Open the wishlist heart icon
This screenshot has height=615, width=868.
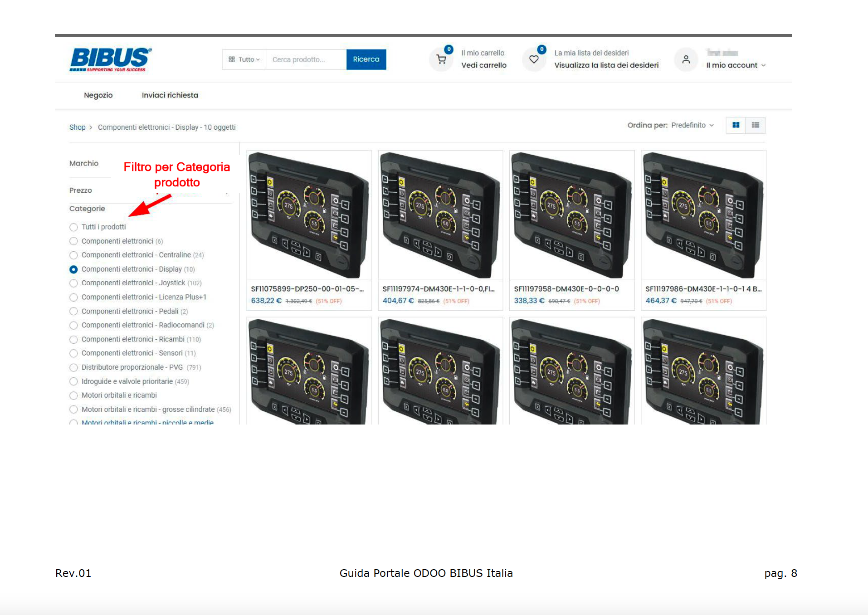pyautogui.click(x=534, y=59)
